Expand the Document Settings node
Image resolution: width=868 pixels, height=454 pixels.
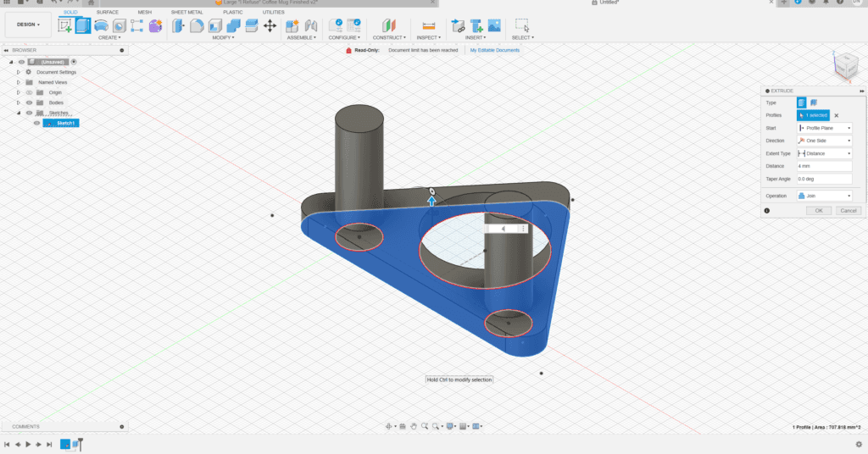(x=19, y=73)
